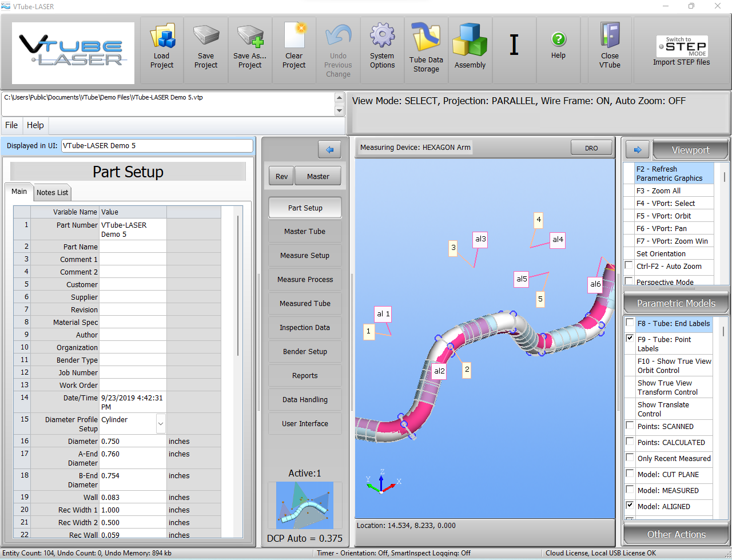Open the File menu
The height and width of the screenshot is (560, 732).
(11, 125)
